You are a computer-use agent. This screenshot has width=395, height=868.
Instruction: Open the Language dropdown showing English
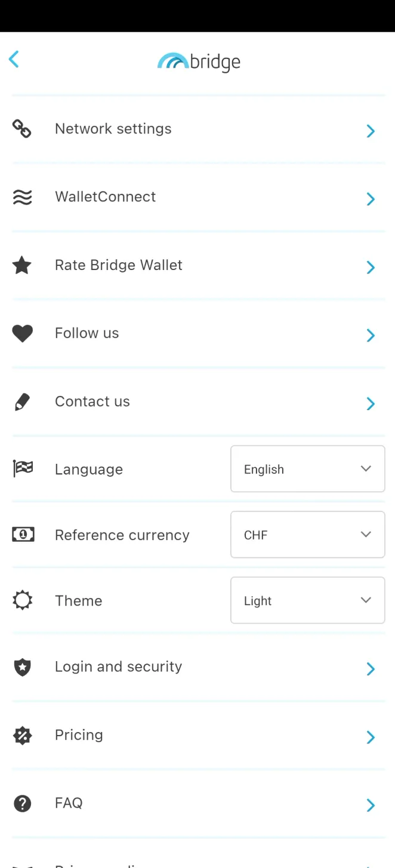(307, 469)
